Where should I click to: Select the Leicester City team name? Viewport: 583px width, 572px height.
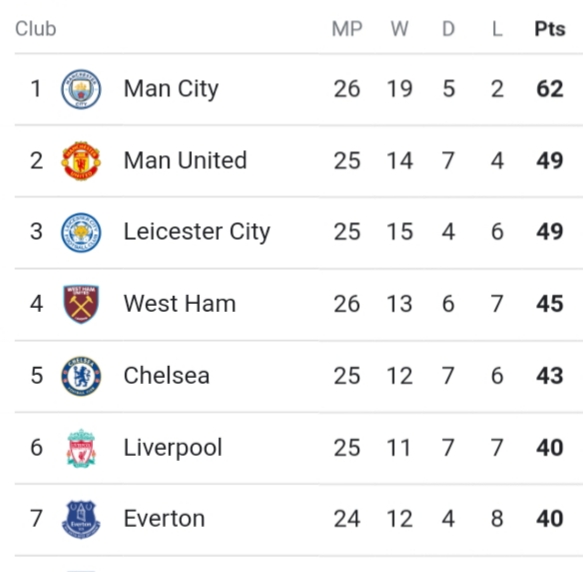pyautogui.click(x=197, y=232)
